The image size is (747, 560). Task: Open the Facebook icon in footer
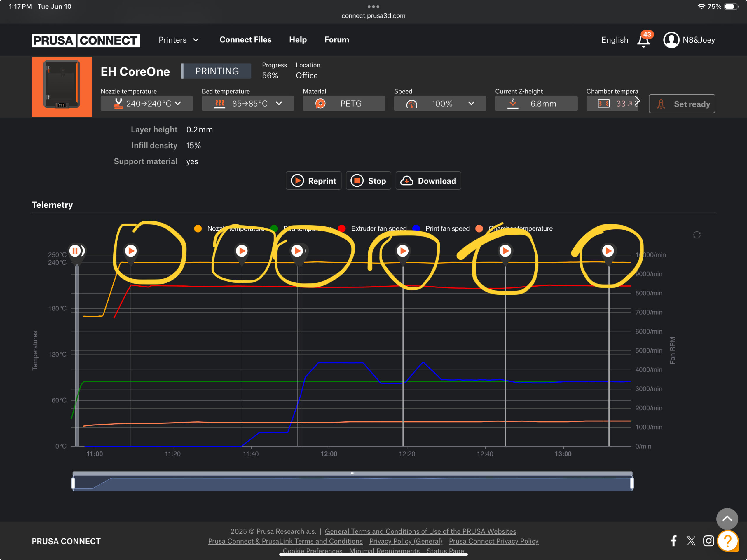(673, 541)
